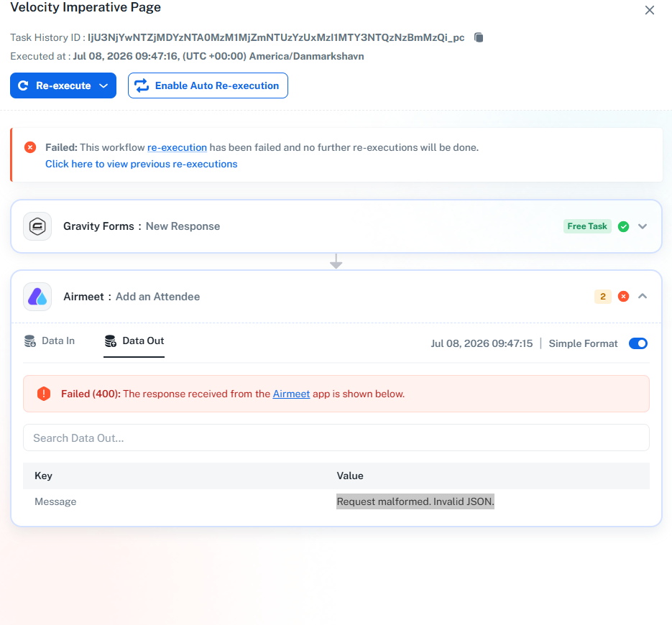Click the red failed status icon on Airmeet step
The height and width of the screenshot is (625, 672).
[x=624, y=297]
